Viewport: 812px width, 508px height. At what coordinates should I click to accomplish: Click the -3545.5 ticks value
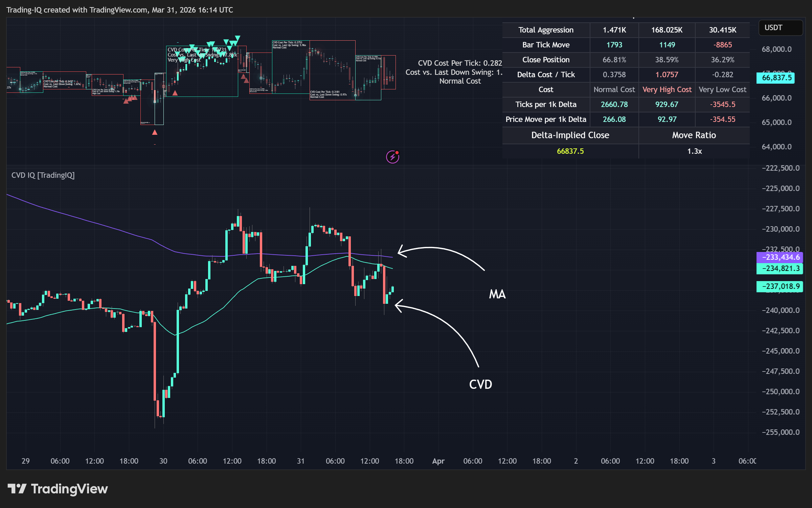pyautogui.click(x=722, y=104)
